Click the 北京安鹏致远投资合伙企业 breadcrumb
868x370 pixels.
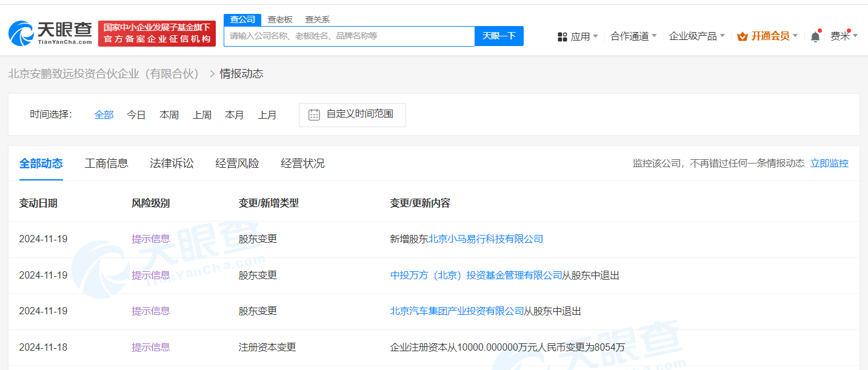click(x=104, y=74)
